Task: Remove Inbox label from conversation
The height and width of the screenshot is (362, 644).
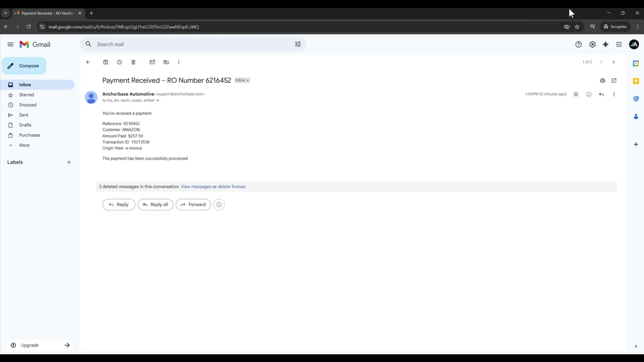Action: 248,80
